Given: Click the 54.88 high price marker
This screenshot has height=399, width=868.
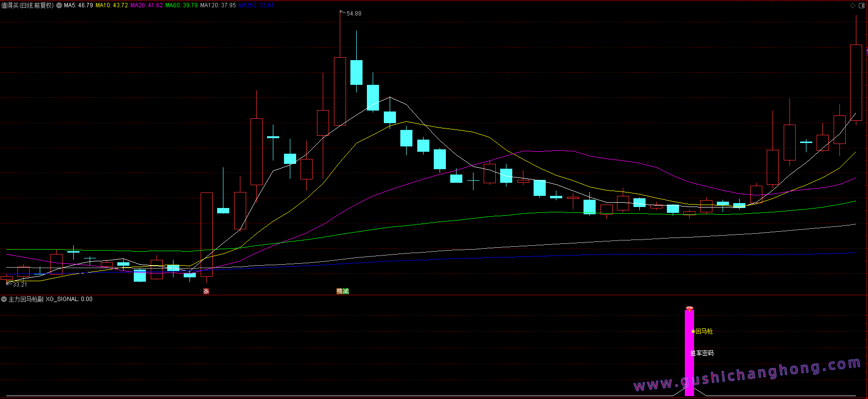Looking at the screenshot, I should [x=353, y=14].
